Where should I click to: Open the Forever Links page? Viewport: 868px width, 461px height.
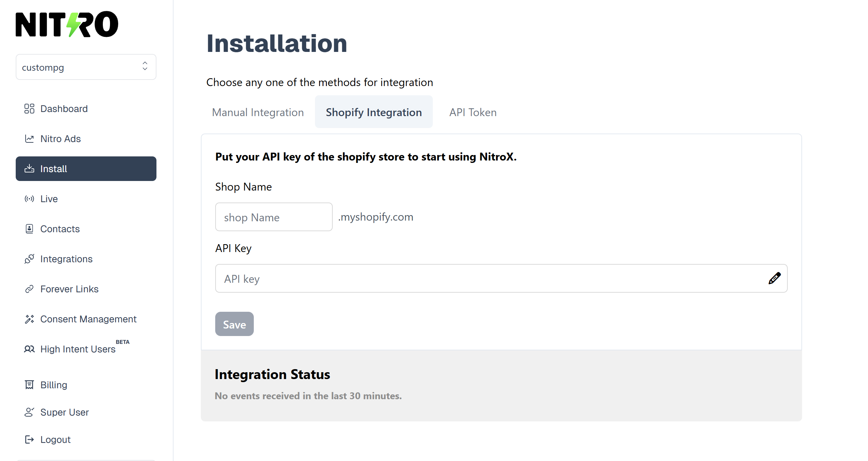86,289
